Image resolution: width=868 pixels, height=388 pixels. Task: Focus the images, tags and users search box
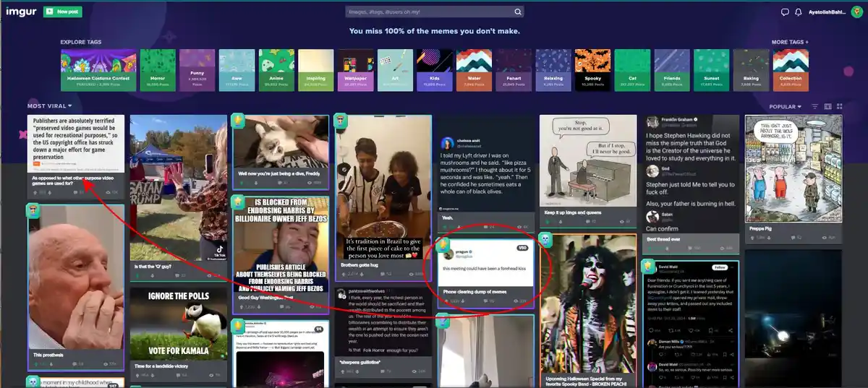tap(427, 12)
